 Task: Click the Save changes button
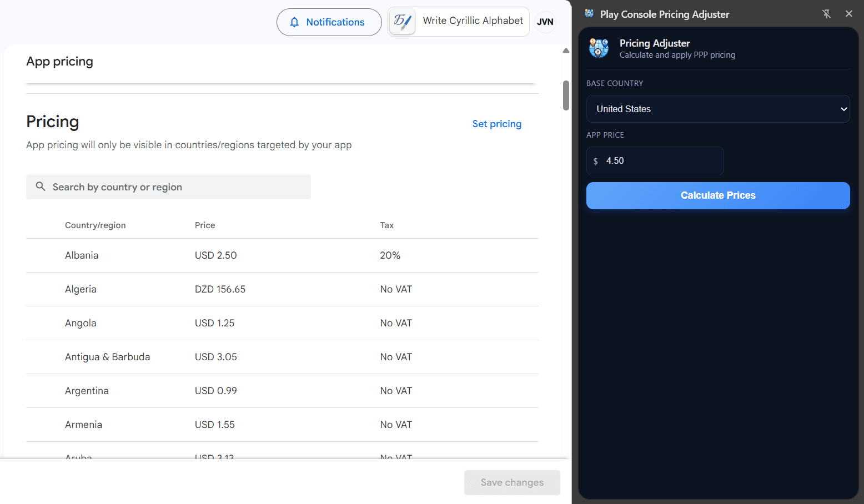tap(511, 482)
